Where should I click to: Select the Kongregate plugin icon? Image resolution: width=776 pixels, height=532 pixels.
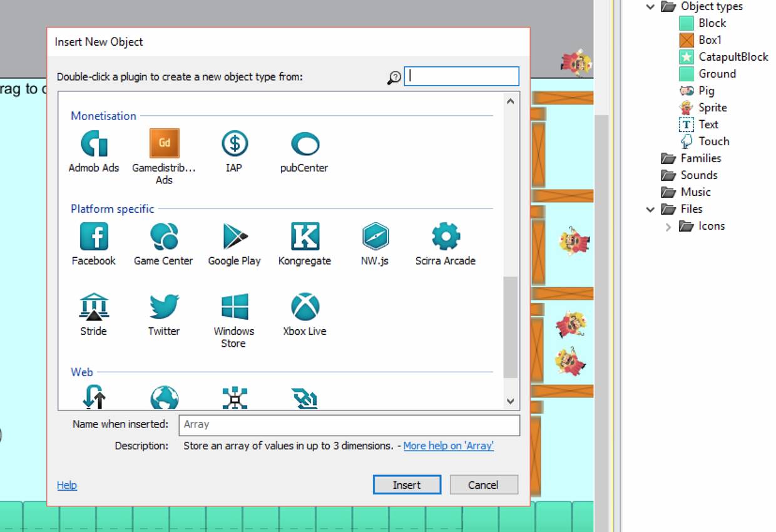click(x=305, y=237)
